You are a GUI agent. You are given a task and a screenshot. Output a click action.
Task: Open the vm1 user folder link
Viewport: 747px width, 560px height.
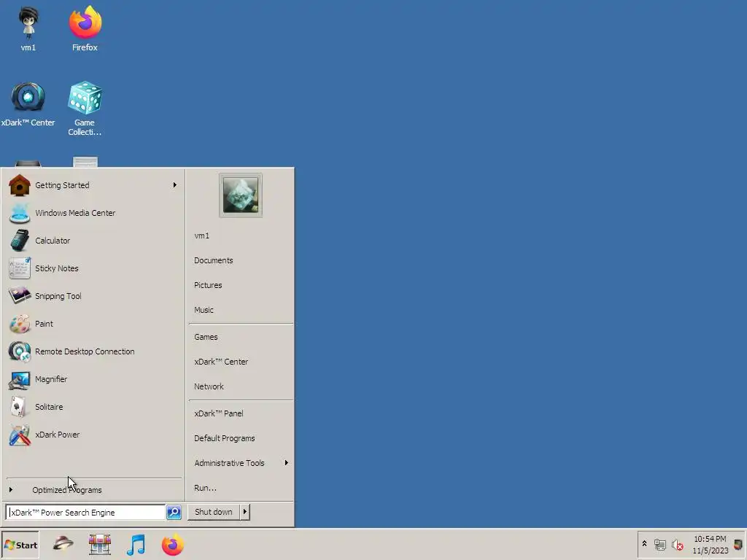tap(241, 236)
